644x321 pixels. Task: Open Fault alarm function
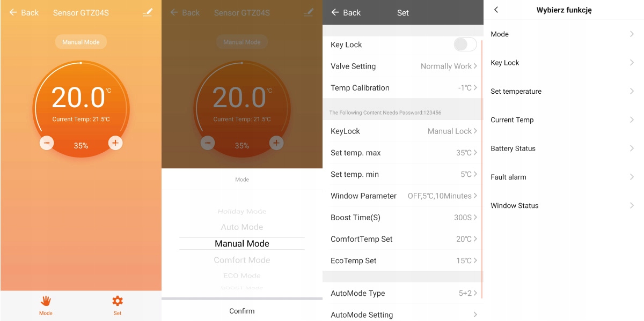click(x=563, y=177)
